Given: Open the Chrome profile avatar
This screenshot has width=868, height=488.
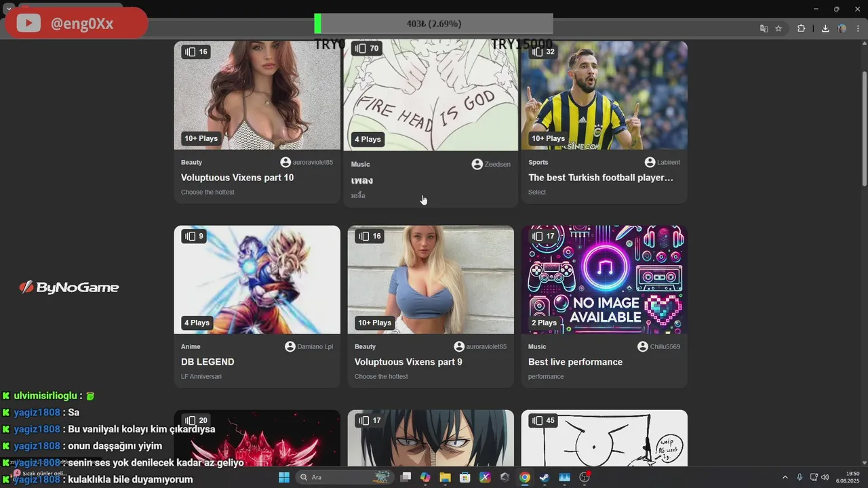Looking at the screenshot, I should 842,28.
